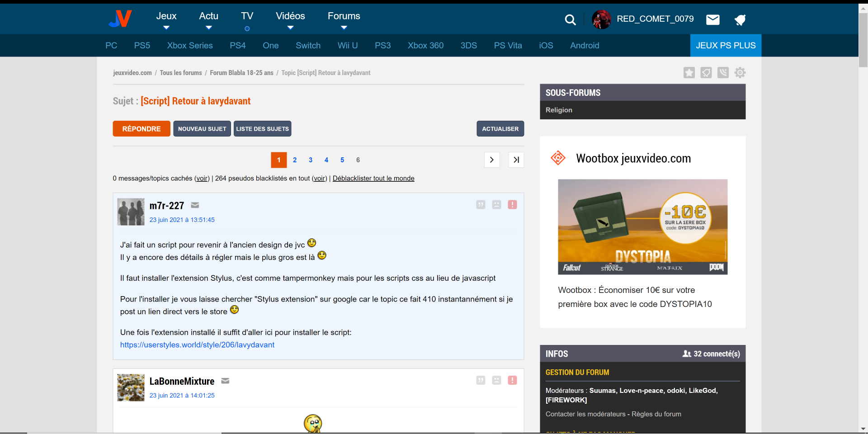Click the connected users icon in INFOS
The height and width of the screenshot is (434, 868).
coord(687,354)
